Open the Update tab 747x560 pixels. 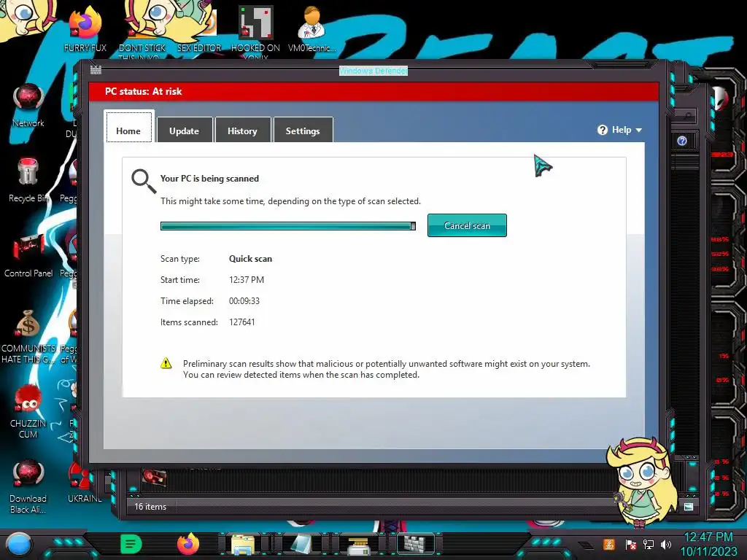pyautogui.click(x=185, y=130)
